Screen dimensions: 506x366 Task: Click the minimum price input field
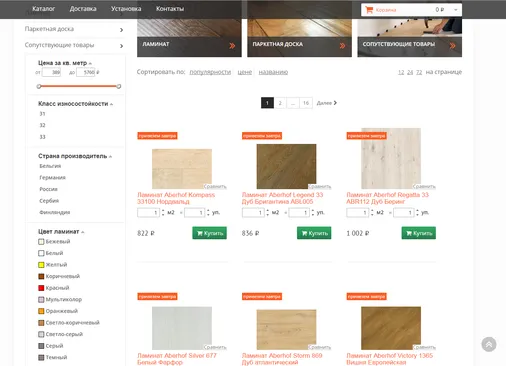click(x=51, y=72)
